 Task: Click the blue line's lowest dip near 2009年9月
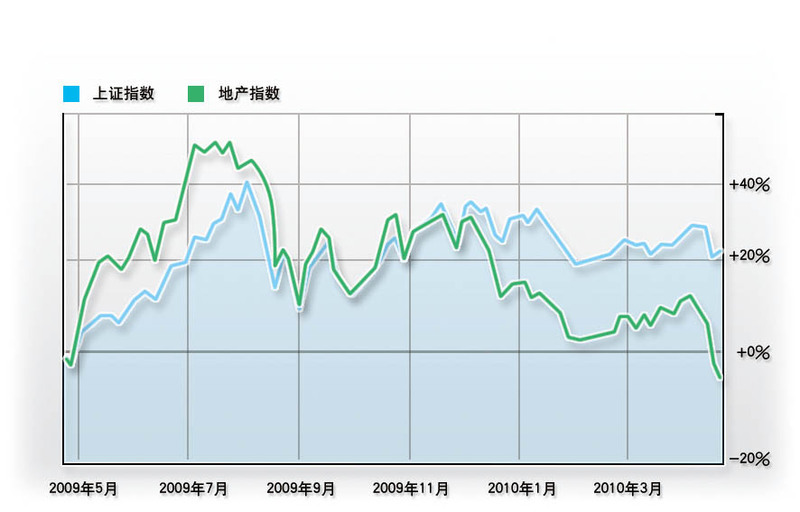[299, 308]
